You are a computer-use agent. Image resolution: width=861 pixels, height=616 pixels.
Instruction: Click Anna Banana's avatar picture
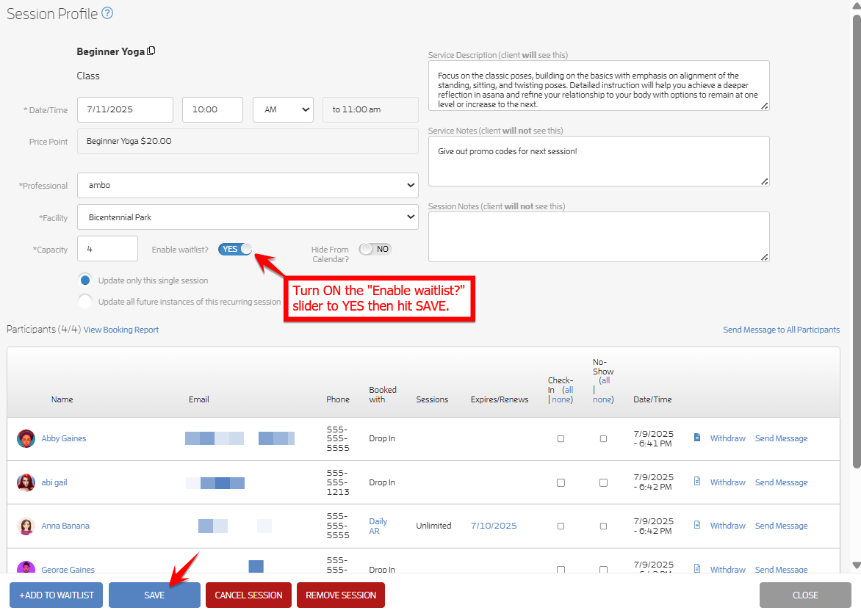click(26, 526)
